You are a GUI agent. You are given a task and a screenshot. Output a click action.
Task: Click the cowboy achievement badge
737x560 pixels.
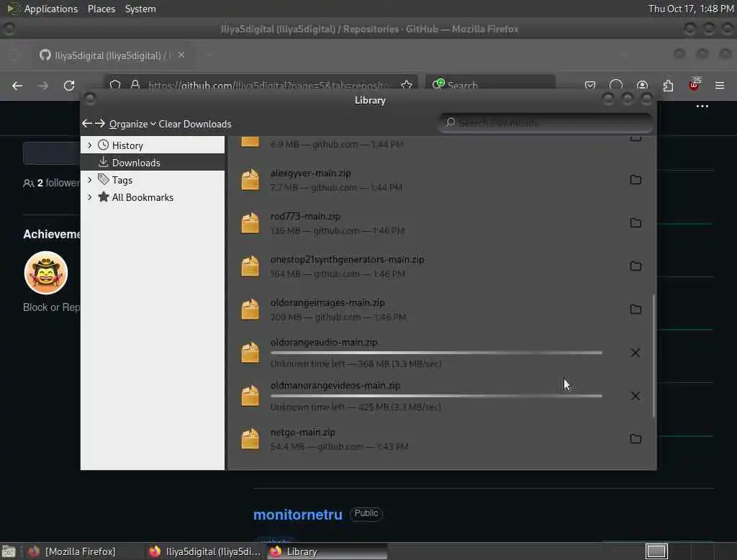(46, 273)
